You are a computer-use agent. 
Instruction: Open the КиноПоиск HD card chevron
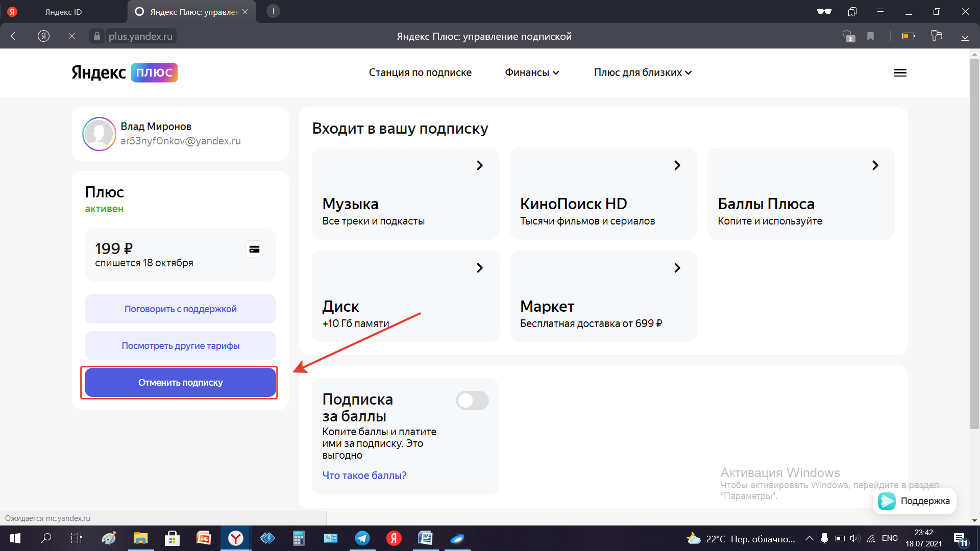point(677,165)
